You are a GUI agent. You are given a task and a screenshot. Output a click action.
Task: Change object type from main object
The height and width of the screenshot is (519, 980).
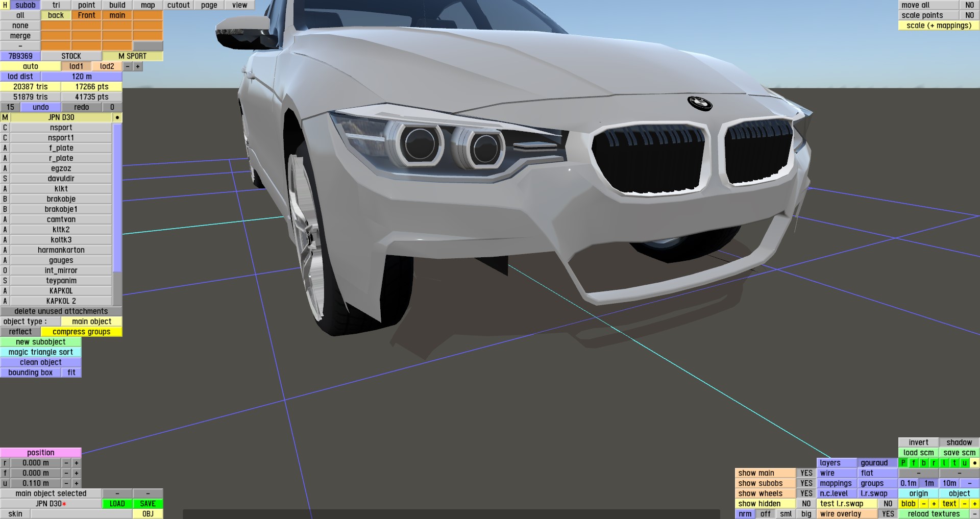pos(92,322)
